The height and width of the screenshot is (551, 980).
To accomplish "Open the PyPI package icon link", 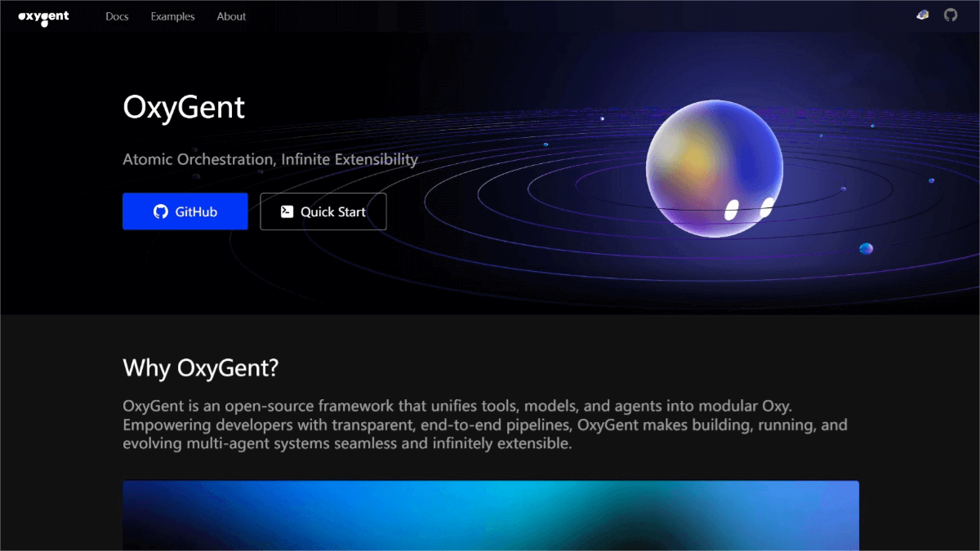I will 922,16.
